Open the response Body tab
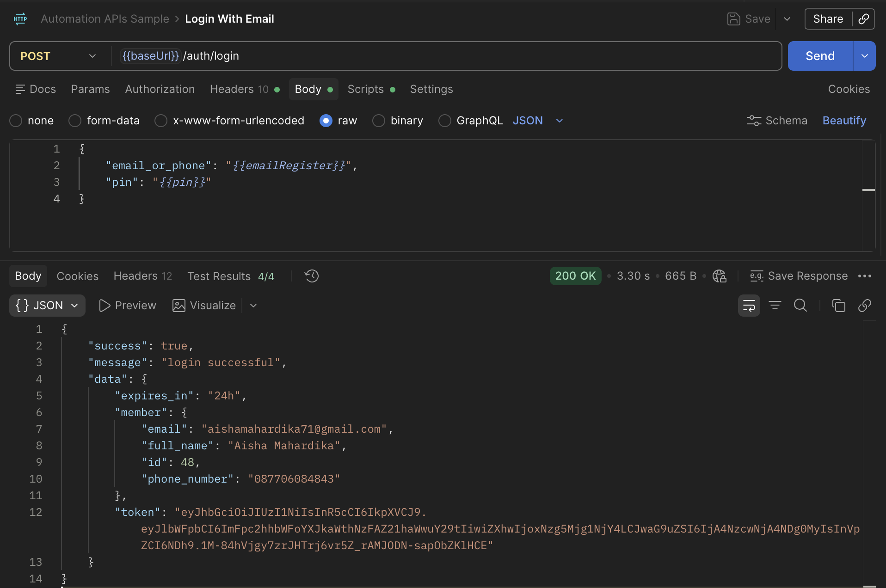 (x=28, y=276)
